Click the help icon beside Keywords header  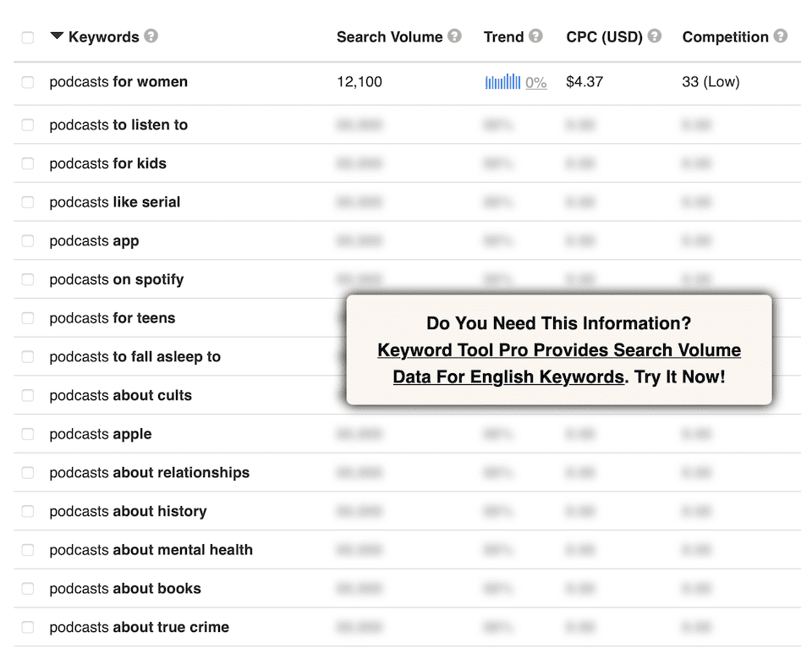coord(151,36)
